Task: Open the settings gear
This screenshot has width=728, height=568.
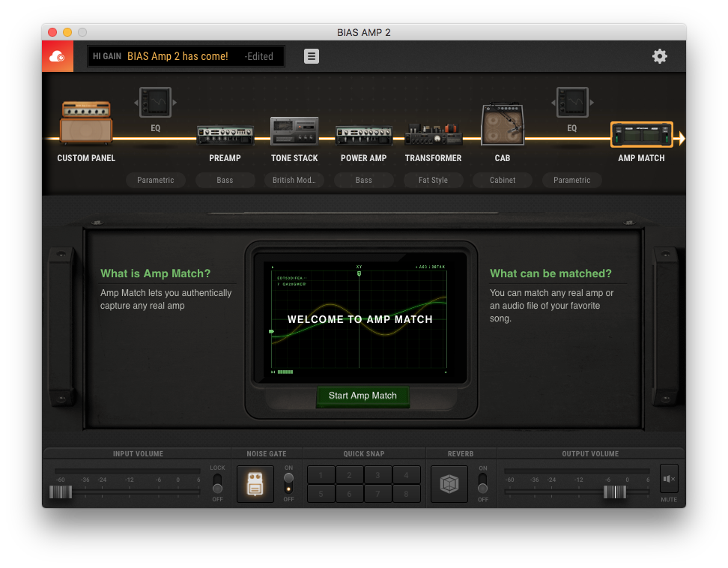Action: click(x=660, y=56)
